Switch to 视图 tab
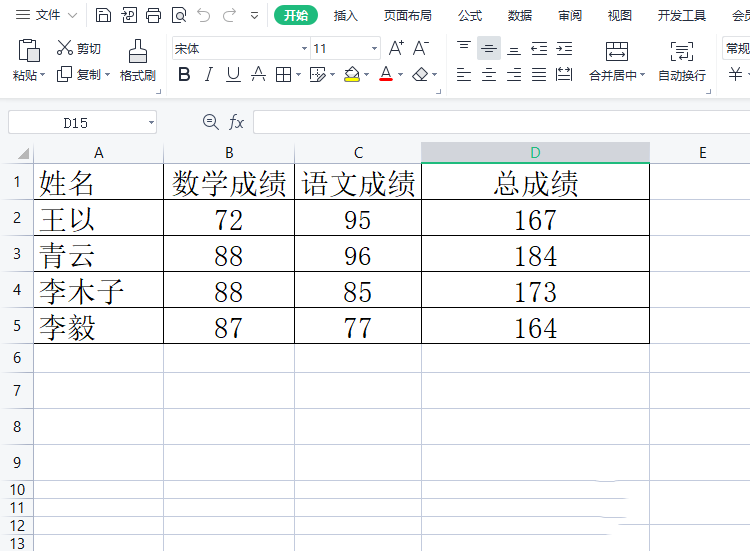This screenshot has height=551, width=750. tap(619, 16)
